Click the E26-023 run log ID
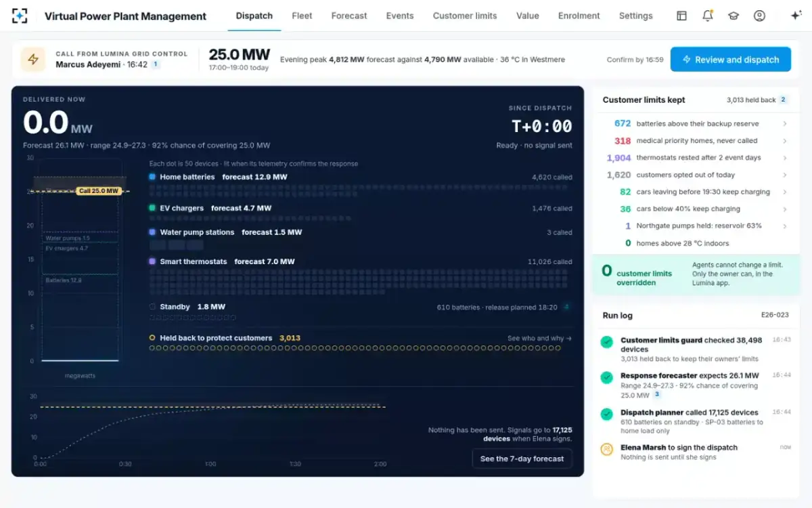This screenshot has height=508, width=812. (775, 316)
